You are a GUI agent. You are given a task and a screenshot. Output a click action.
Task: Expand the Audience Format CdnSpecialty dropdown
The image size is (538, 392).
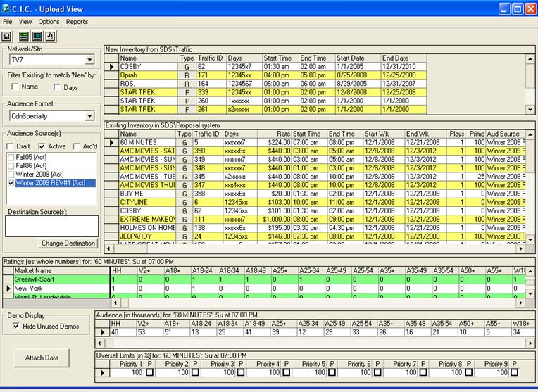pos(89,116)
